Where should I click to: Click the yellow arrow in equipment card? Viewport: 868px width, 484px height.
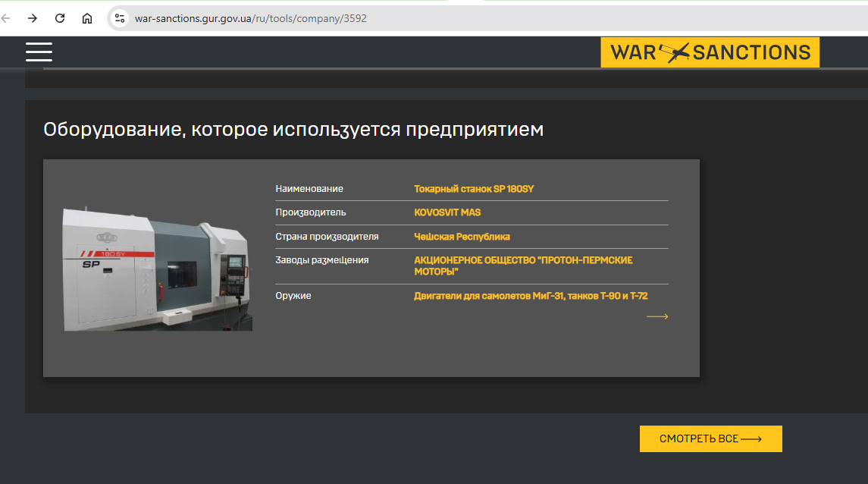click(656, 316)
